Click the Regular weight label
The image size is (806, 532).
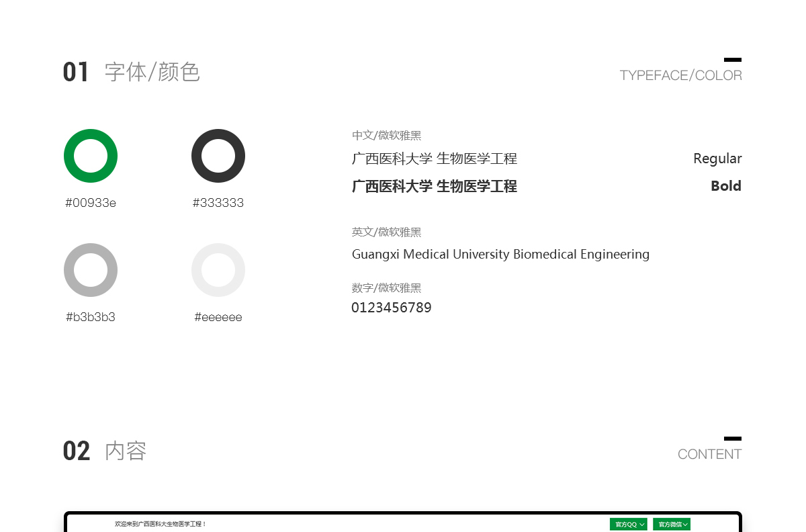click(x=717, y=159)
